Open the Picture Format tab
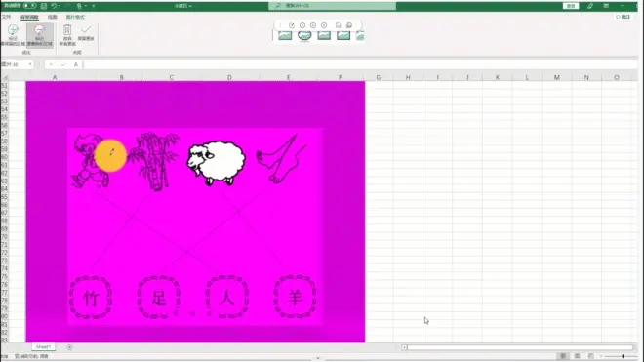Viewport: 644px width, 362px height. click(x=75, y=17)
